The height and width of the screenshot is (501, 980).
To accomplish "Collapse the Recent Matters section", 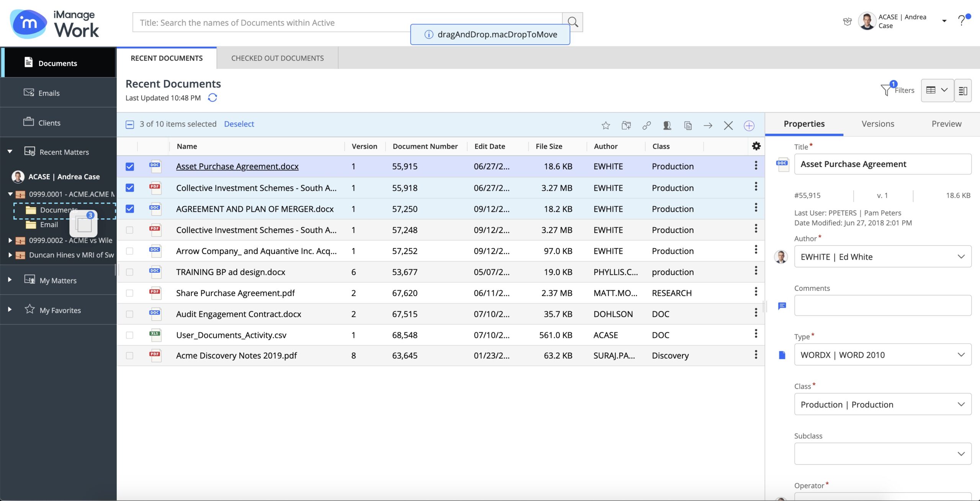I will point(10,152).
